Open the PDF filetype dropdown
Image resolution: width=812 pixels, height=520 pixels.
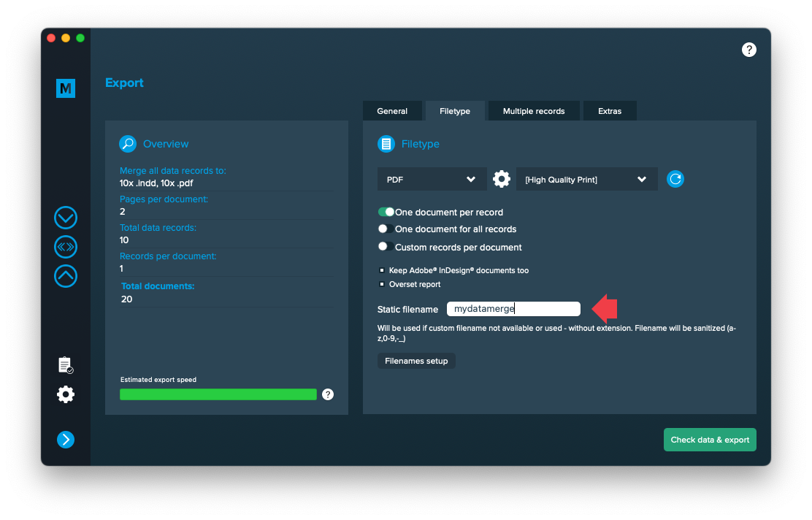pyautogui.click(x=432, y=179)
